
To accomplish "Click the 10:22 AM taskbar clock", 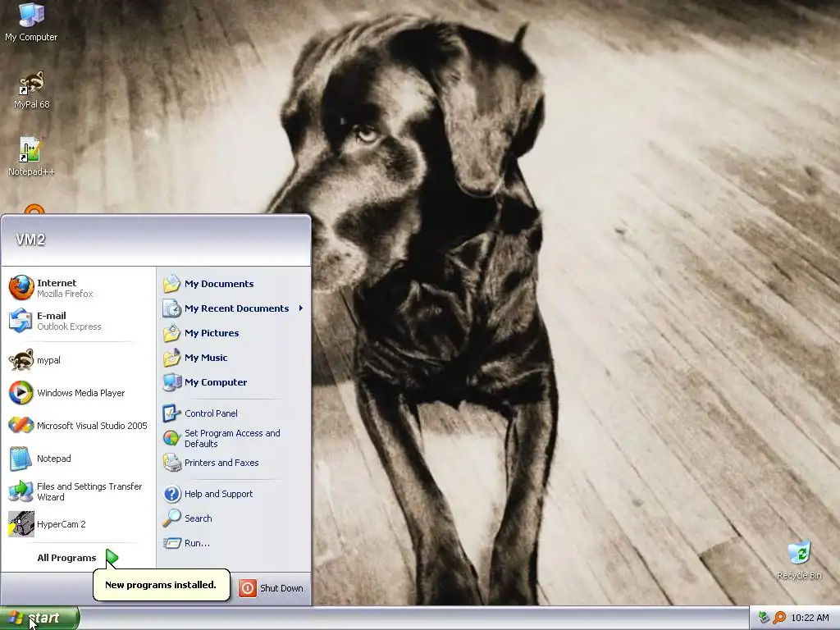I will click(x=810, y=618).
